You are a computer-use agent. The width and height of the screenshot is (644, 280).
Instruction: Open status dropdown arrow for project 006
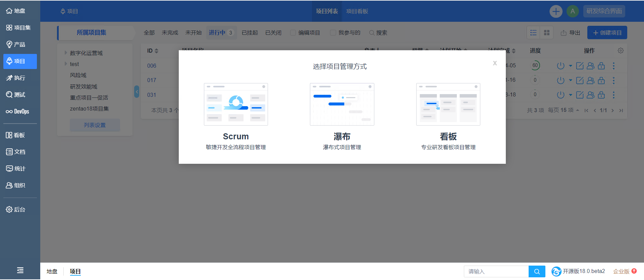click(570, 66)
